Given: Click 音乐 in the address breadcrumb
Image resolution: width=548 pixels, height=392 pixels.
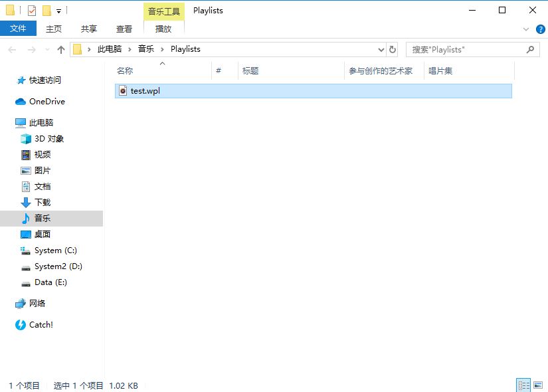Looking at the screenshot, I should (145, 49).
